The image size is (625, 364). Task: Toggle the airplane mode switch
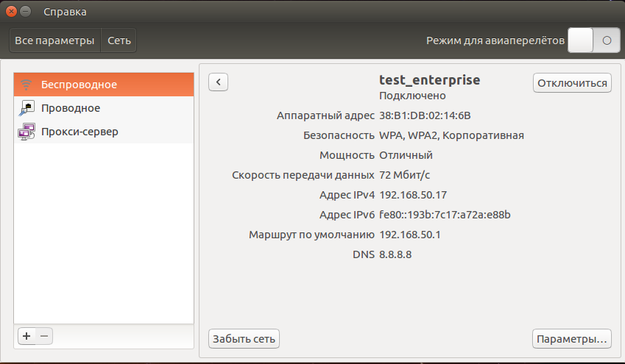click(593, 40)
